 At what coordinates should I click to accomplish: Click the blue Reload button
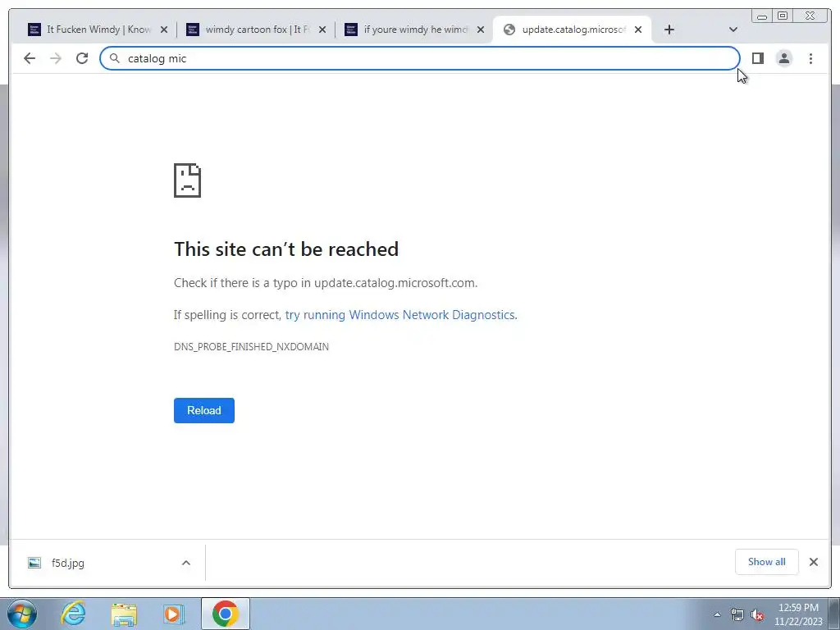click(x=204, y=410)
